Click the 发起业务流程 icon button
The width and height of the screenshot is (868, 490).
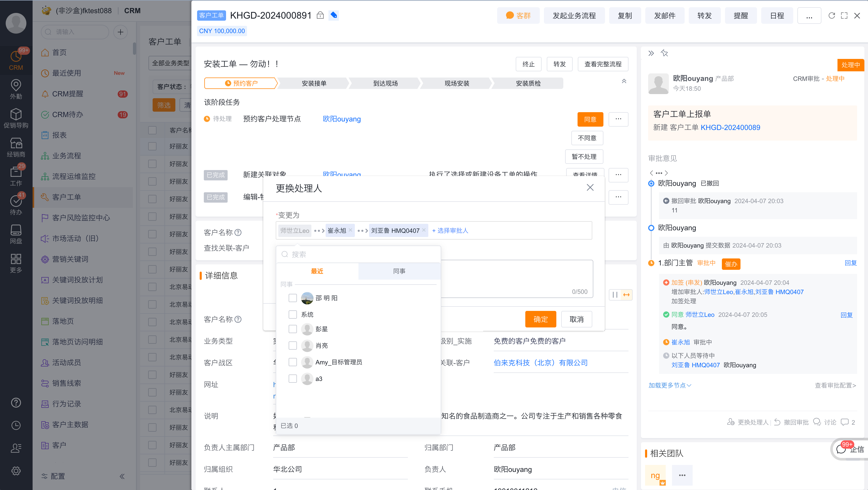[573, 16]
